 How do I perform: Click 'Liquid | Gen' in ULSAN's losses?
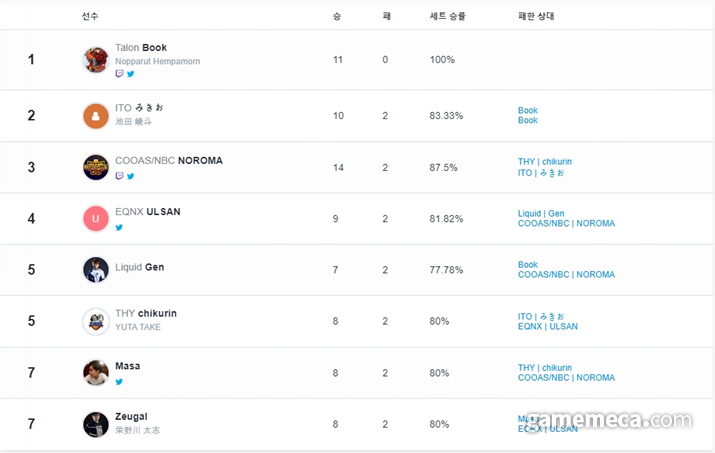coord(541,213)
